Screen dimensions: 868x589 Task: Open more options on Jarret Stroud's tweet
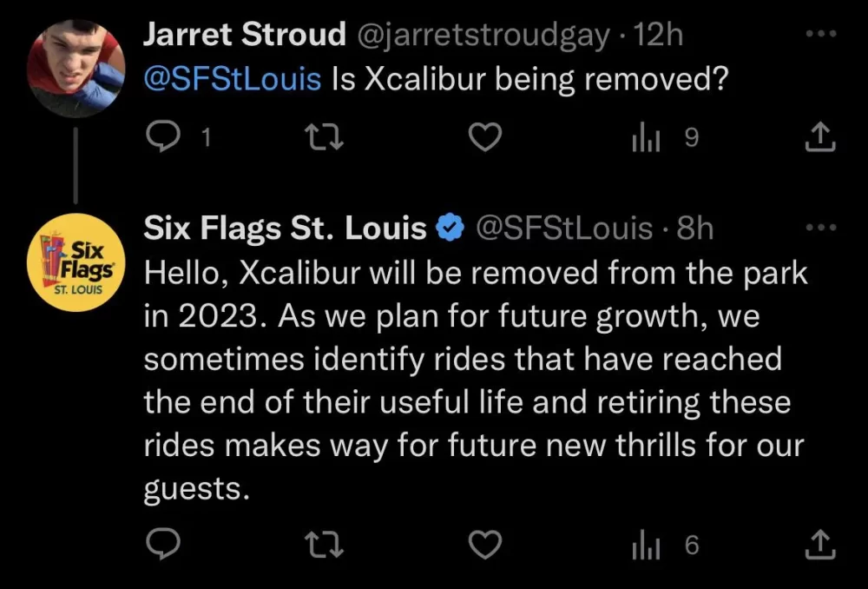[x=820, y=35]
